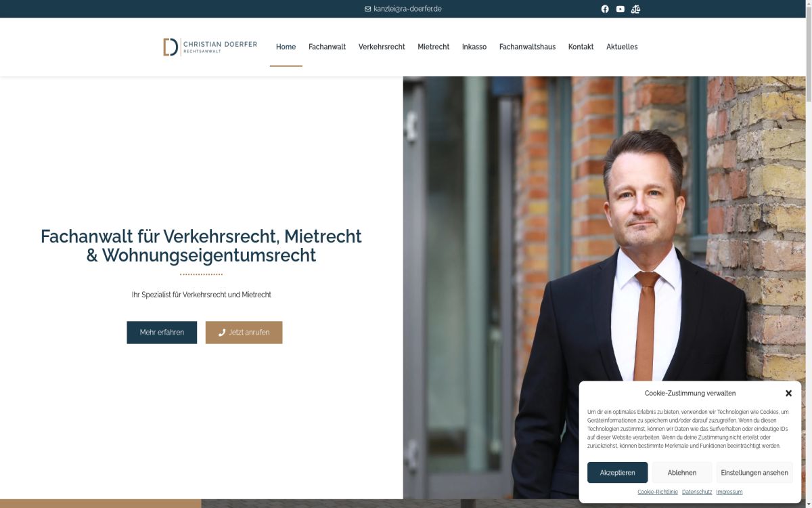
Task: Click the scales of justice icon
Action: [635, 9]
